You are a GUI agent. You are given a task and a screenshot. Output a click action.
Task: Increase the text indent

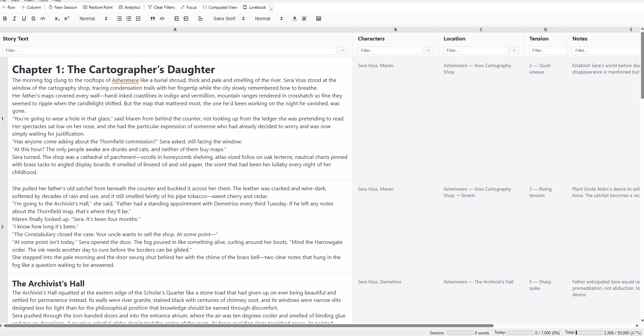pyautogui.click(x=186, y=19)
